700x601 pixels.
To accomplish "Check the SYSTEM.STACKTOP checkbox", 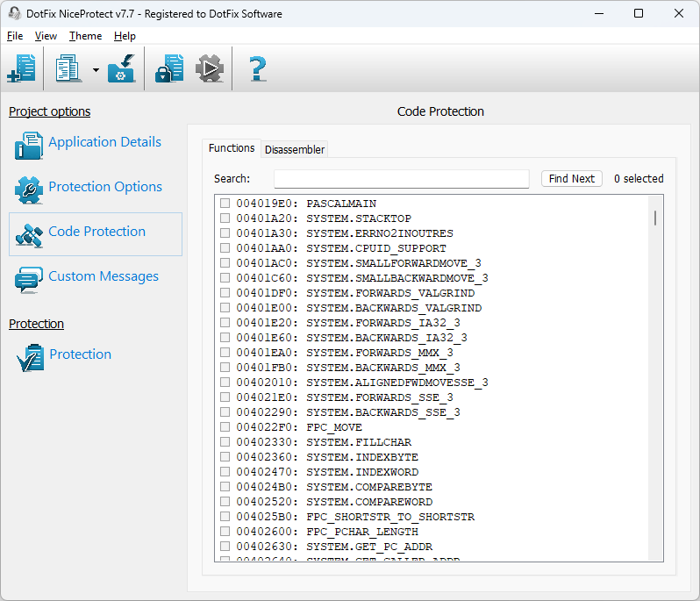I will (x=225, y=218).
